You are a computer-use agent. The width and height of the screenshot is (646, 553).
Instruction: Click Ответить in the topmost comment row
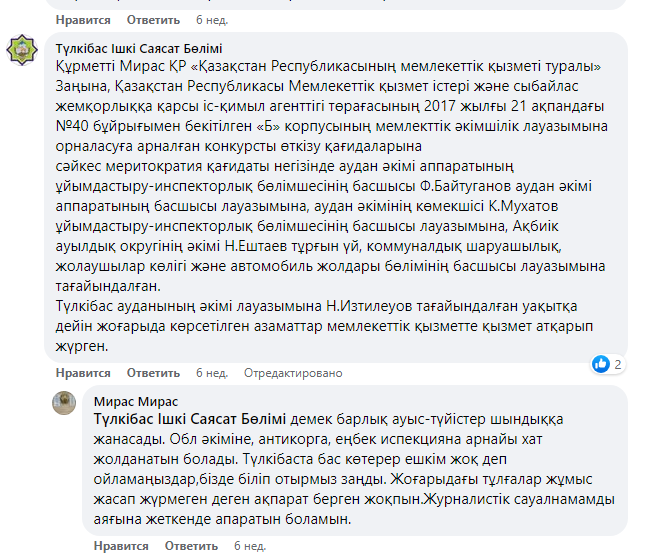click(x=153, y=18)
